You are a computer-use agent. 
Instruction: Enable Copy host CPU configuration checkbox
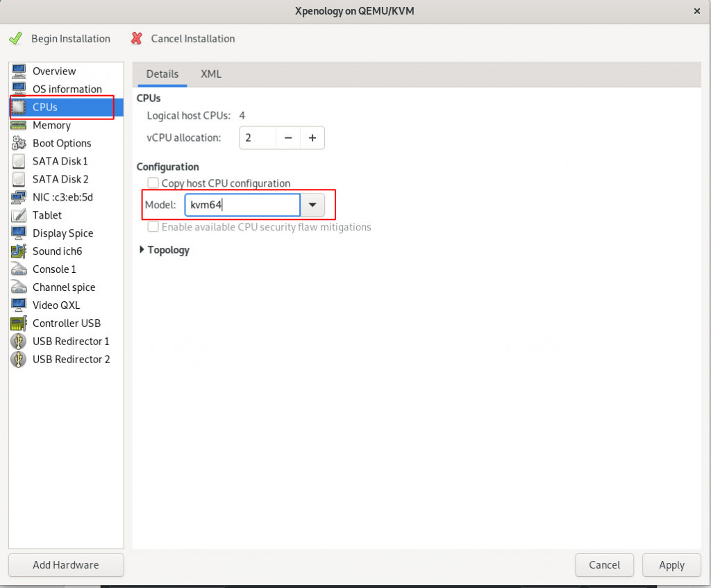coord(153,183)
